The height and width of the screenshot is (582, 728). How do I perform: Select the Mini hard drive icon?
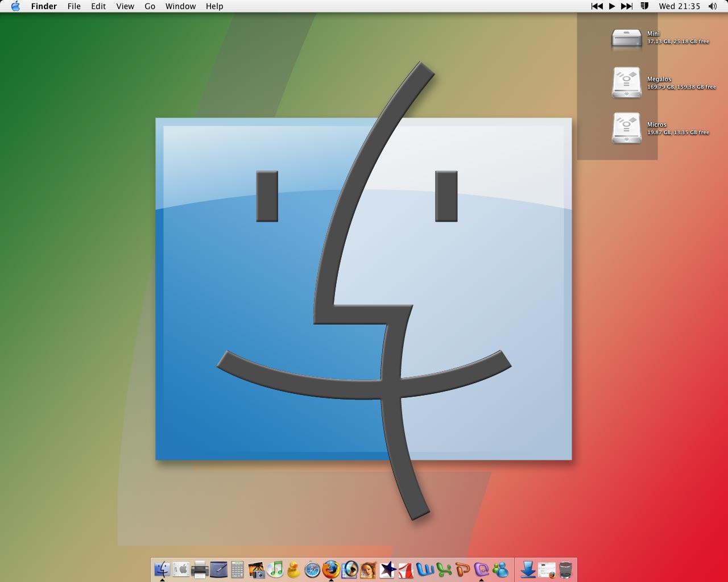626,39
